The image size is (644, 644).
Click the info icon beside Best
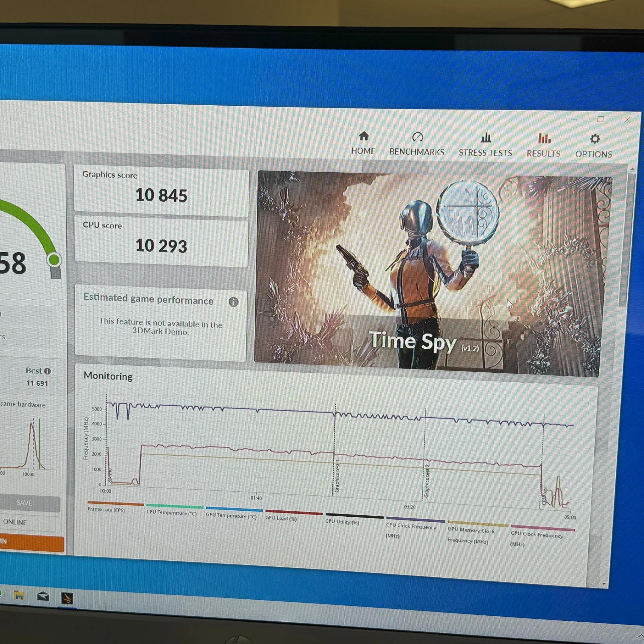tap(48, 371)
